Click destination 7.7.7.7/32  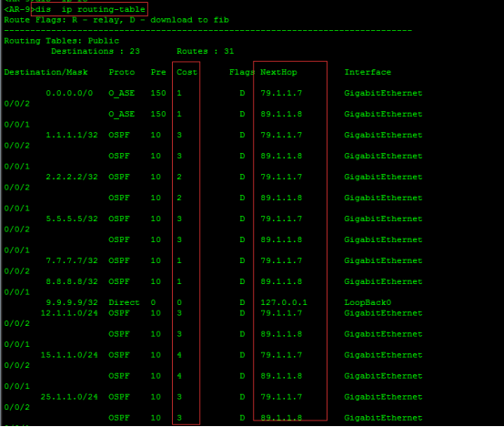[x=72, y=260]
